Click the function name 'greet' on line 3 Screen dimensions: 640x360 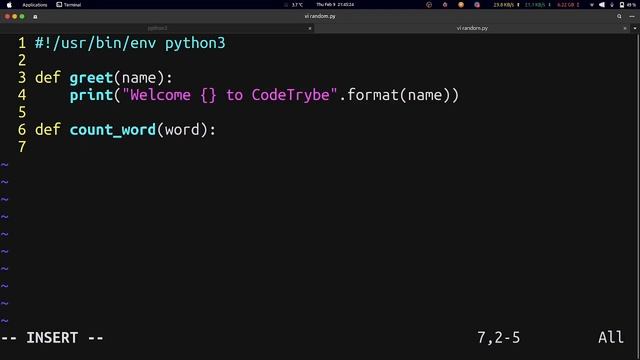point(91,78)
